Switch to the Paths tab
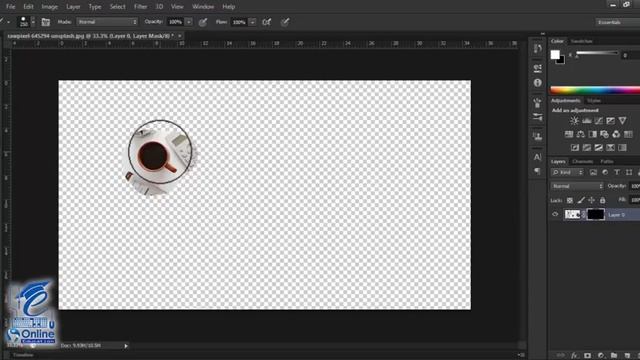Image resolution: width=640 pixels, height=360 pixels. pos(607,162)
